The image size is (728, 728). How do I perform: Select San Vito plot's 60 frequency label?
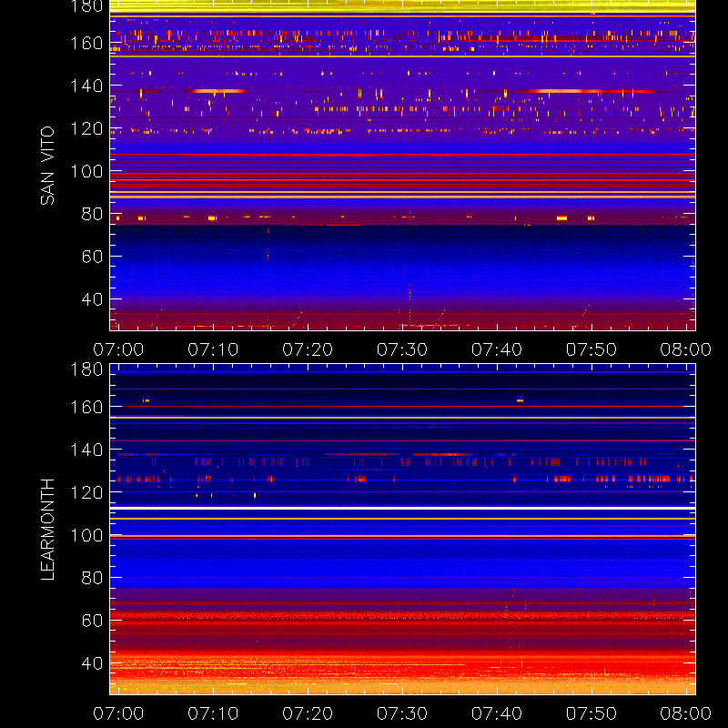click(x=93, y=257)
